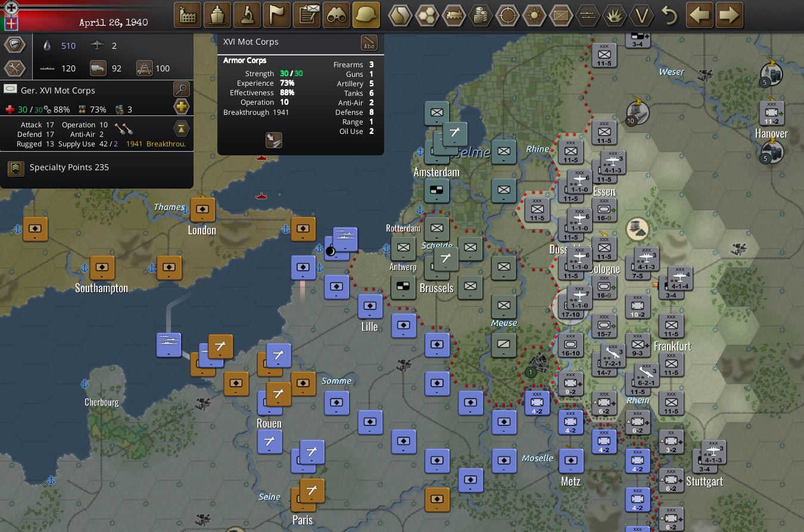
Task: Click the Rotterdam city label
Action: pyautogui.click(x=403, y=229)
